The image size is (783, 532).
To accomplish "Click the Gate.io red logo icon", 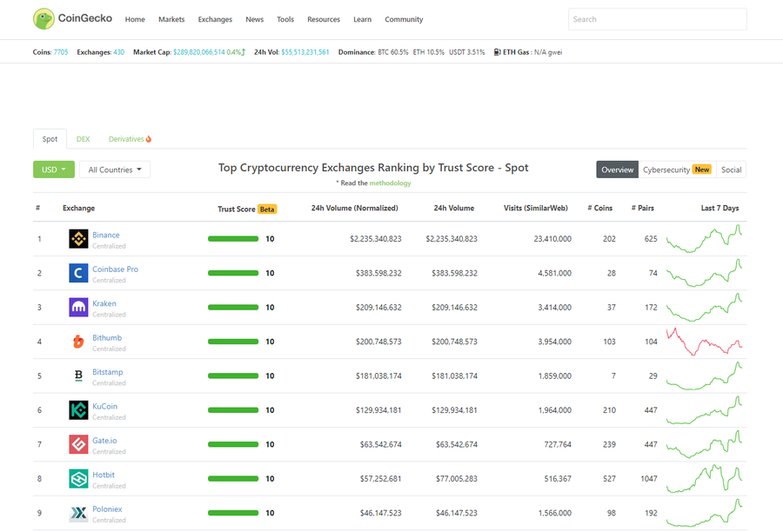I will point(78,444).
